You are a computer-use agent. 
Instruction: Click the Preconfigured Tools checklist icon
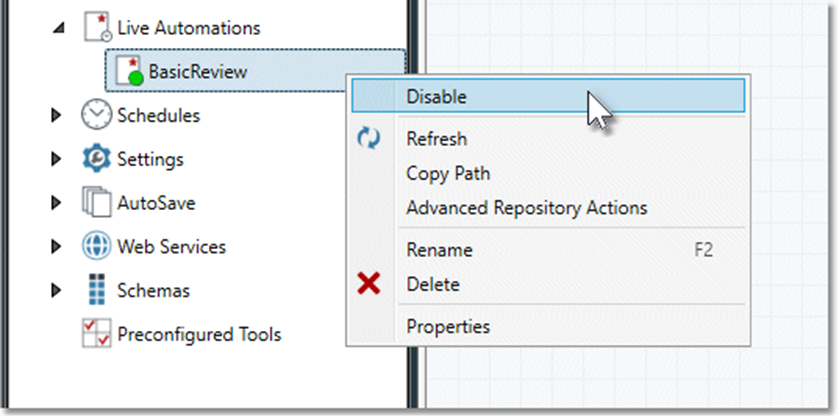pos(96,335)
